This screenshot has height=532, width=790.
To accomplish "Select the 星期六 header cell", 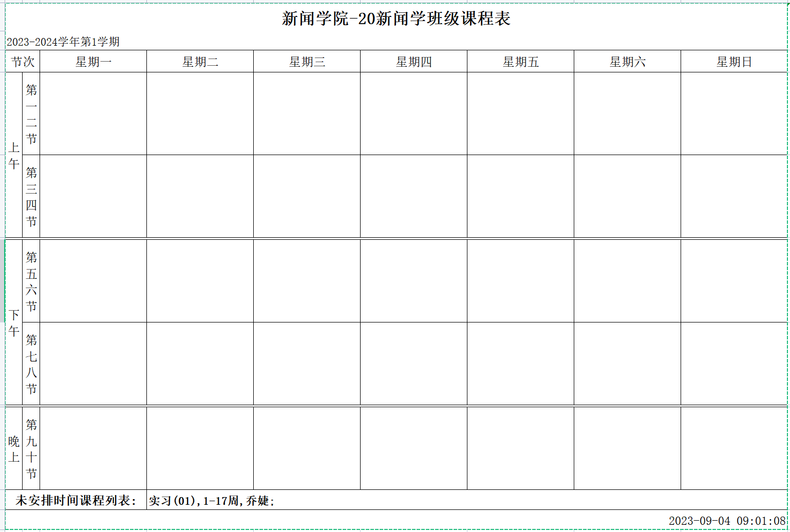I will [x=628, y=62].
